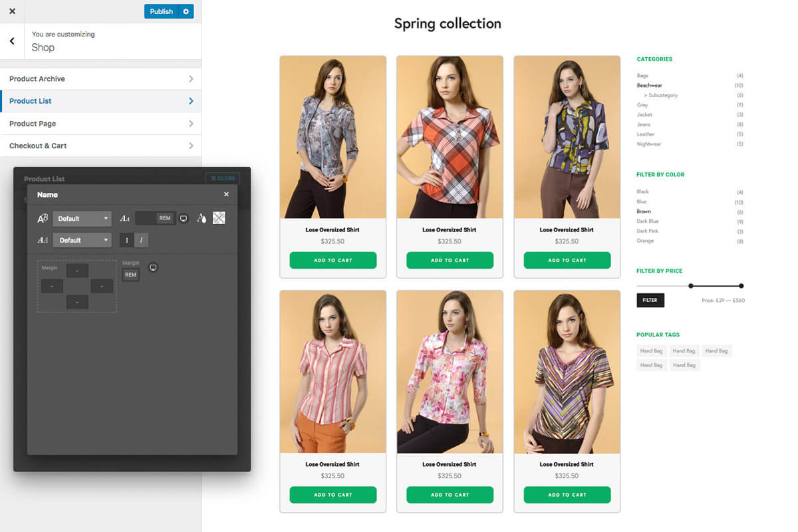Click the font style icon in second row
This screenshot has width=798, height=532.
[x=43, y=240]
